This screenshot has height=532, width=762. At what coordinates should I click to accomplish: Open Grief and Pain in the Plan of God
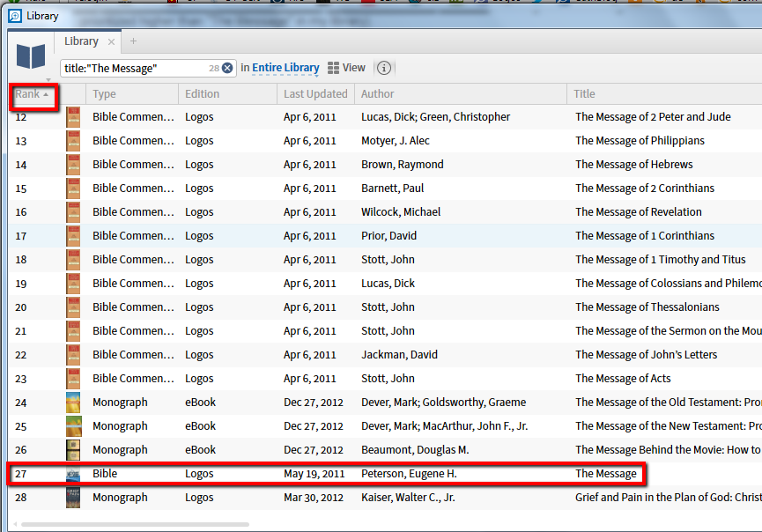[669, 498]
